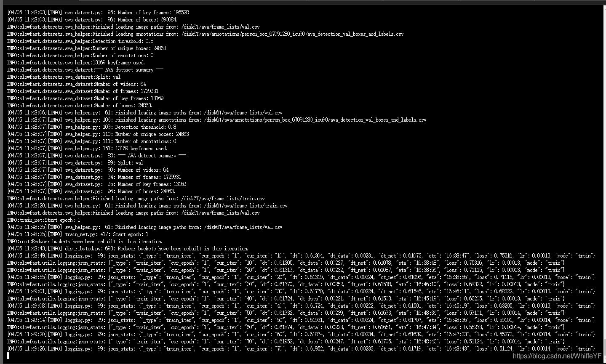Click the json_stats line timestamped 11:49:14
The height and width of the screenshot is (364, 606).
tap(301, 320)
